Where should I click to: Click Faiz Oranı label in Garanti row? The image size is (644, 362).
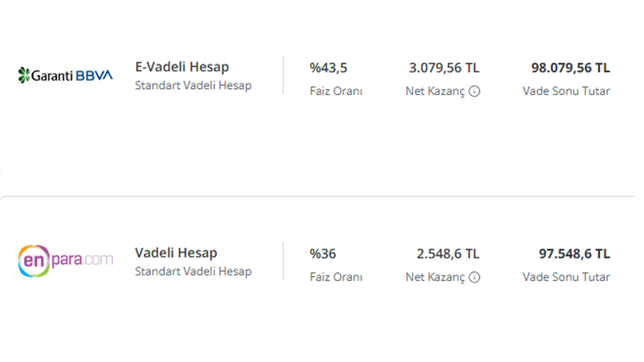[336, 92]
